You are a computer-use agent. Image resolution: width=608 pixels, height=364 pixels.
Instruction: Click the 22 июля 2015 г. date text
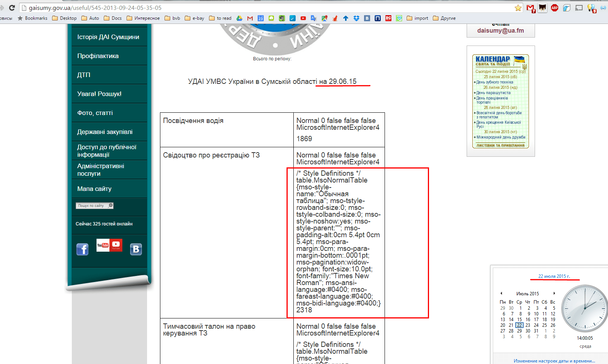(x=554, y=276)
